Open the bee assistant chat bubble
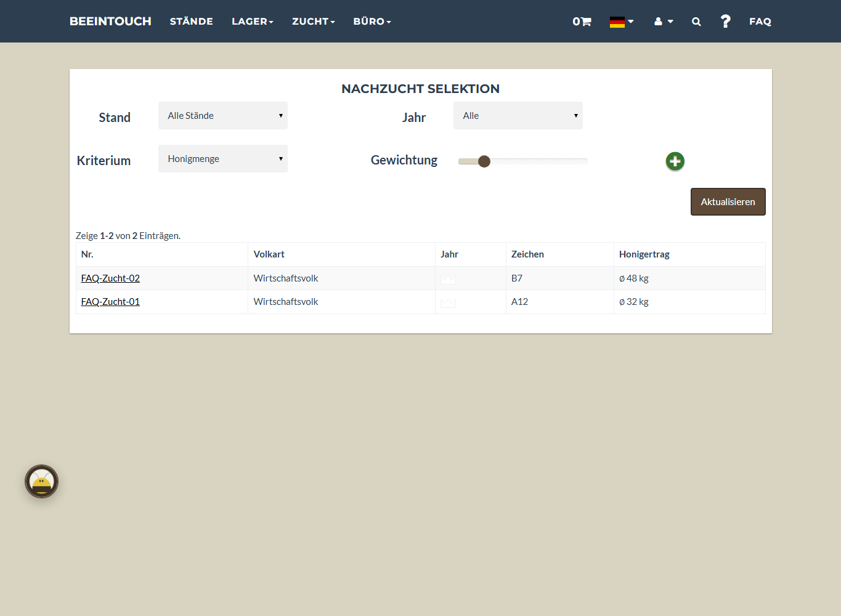The width and height of the screenshot is (841, 616). [x=42, y=482]
